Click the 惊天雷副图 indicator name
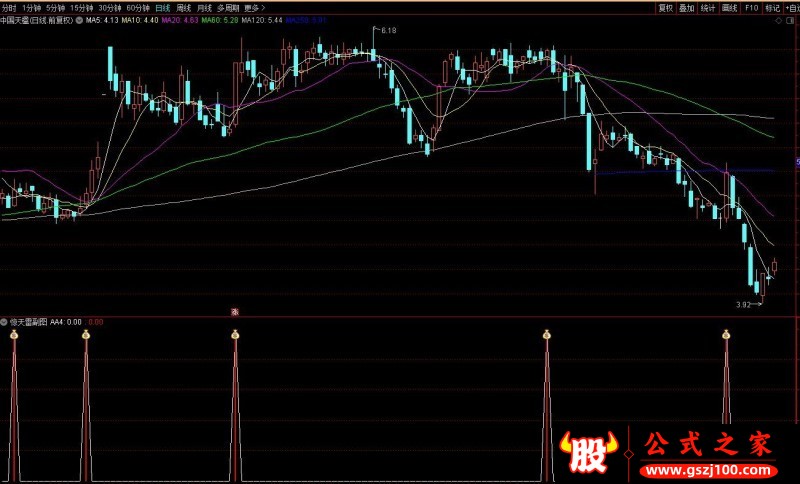 coord(29,322)
